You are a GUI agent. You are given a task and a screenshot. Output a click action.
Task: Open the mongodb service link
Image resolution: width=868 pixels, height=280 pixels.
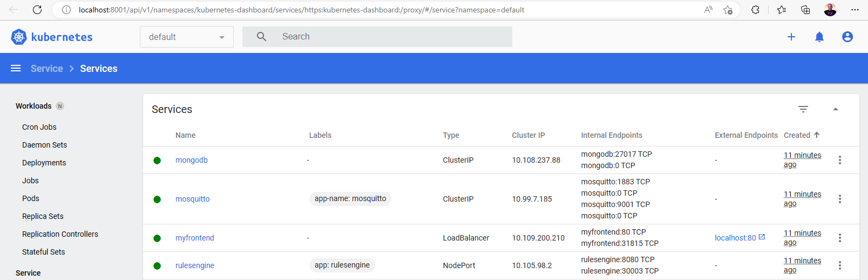192,160
